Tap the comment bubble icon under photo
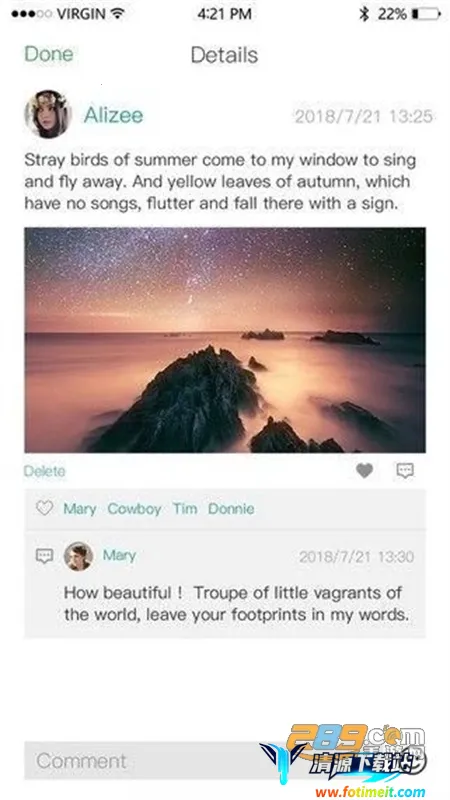Image resolution: width=450 pixels, height=800 pixels. [x=405, y=470]
